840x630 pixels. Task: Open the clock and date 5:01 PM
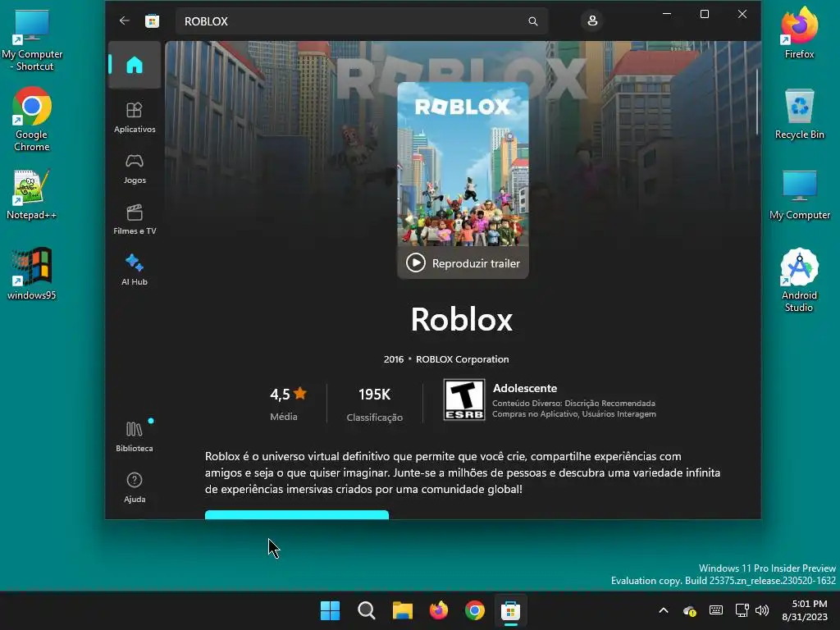coord(805,610)
